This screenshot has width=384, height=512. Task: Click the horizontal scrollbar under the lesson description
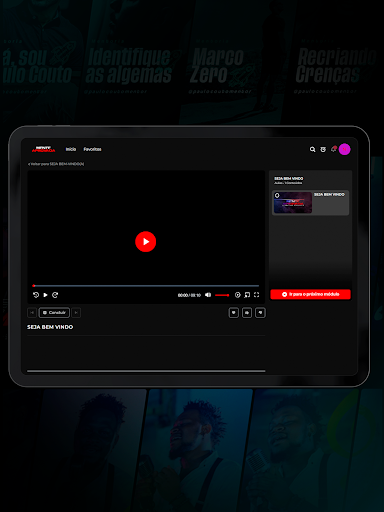click(146, 371)
